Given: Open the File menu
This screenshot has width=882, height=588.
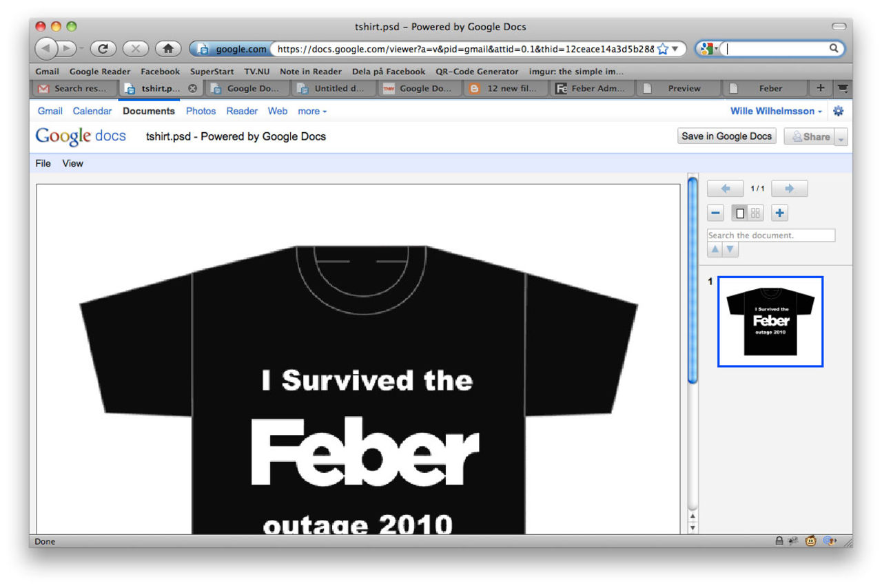Looking at the screenshot, I should point(43,163).
